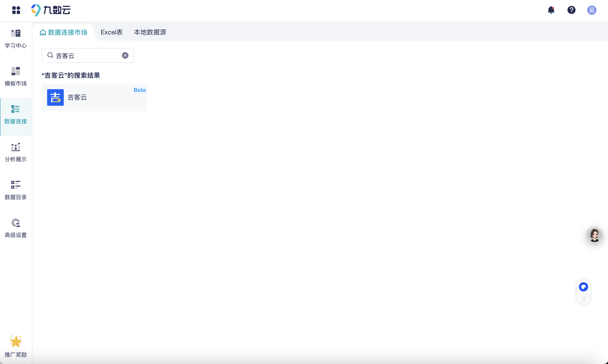Open the floating assistant avatar
The width and height of the screenshot is (608, 364).
(595, 235)
